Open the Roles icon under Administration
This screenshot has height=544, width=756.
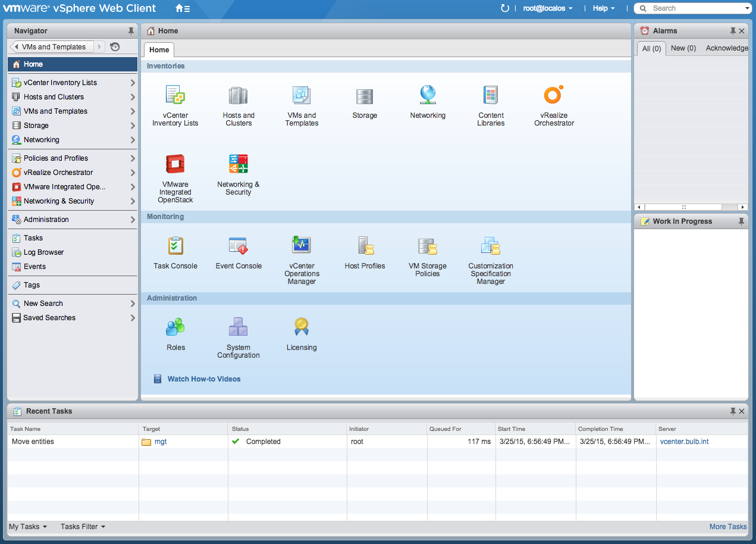pos(175,327)
